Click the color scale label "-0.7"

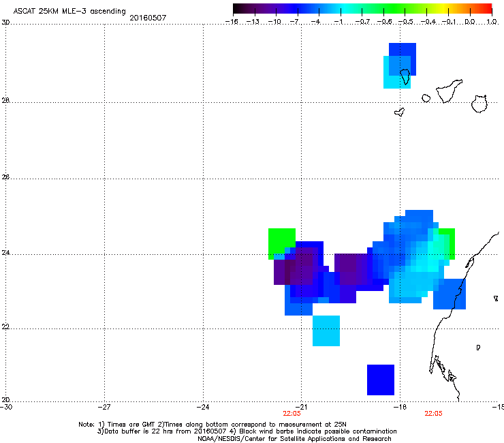coord(362,22)
